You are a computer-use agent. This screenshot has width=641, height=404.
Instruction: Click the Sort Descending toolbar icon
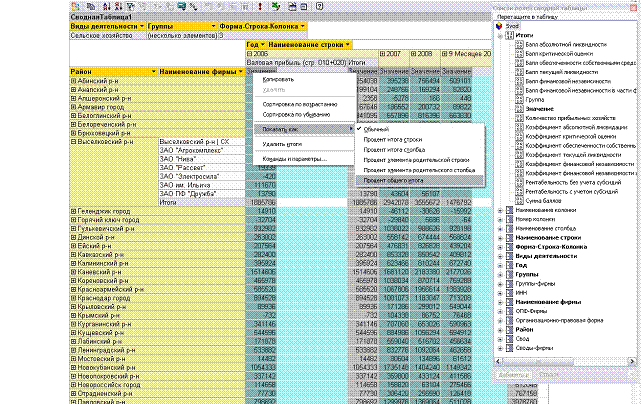[118, 7]
